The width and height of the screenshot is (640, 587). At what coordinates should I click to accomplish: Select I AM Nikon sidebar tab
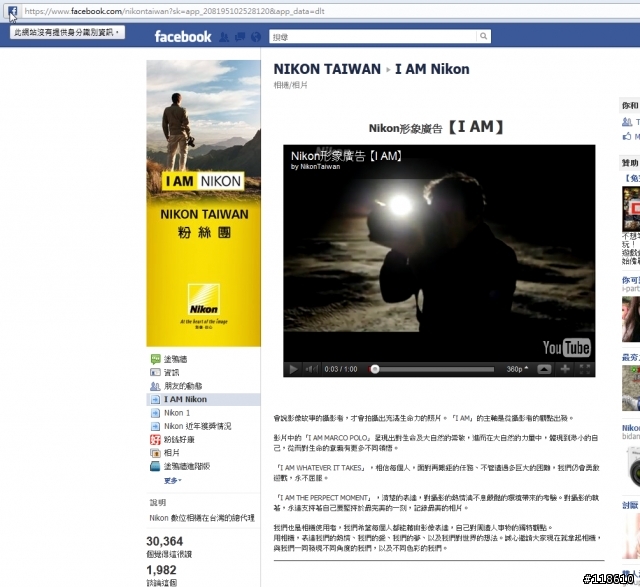point(203,399)
